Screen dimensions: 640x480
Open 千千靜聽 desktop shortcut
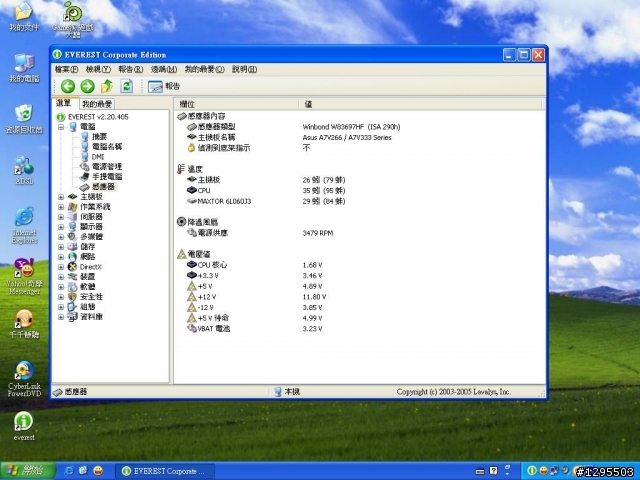pos(24,324)
